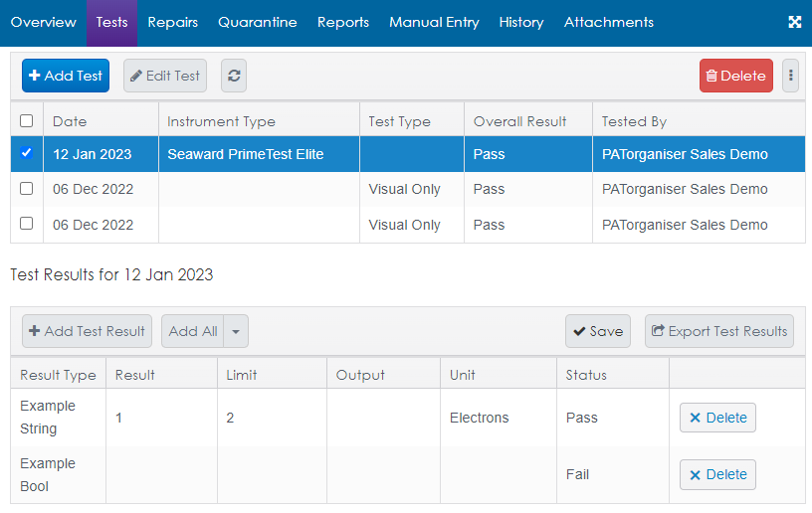Toggle fullscreen expand icon in top bar
The height and width of the screenshot is (513, 812).
(x=795, y=22)
